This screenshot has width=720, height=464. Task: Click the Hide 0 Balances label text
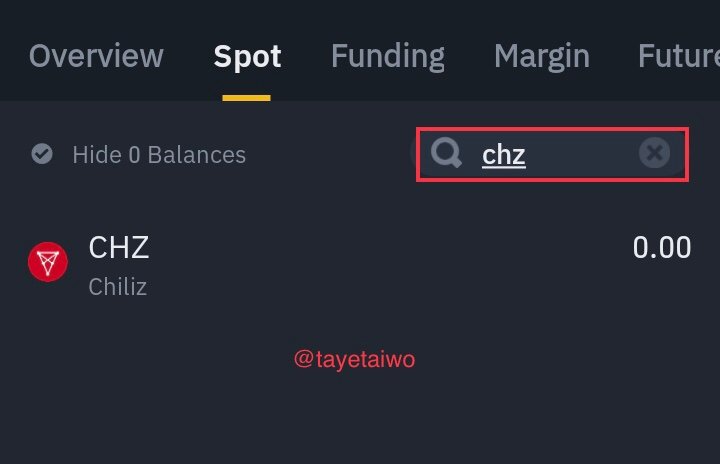tap(159, 155)
